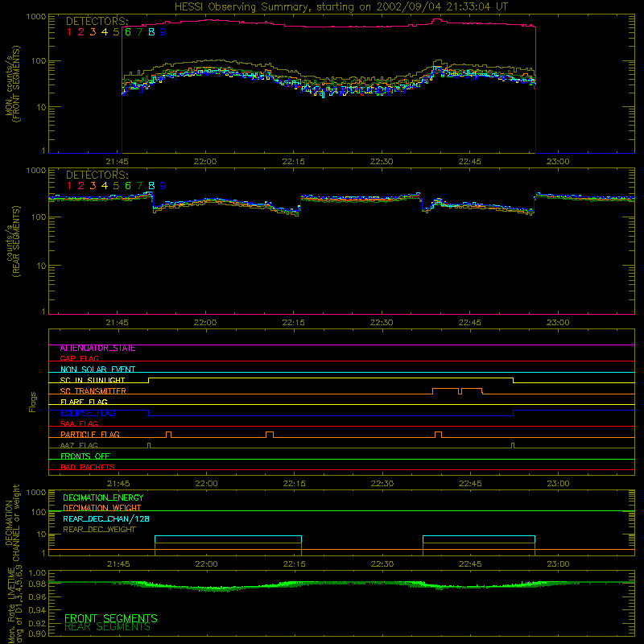This screenshot has height=644, width=644.
Task: Click the 22:30 tick label under front segments plot
Action: [x=382, y=162]
